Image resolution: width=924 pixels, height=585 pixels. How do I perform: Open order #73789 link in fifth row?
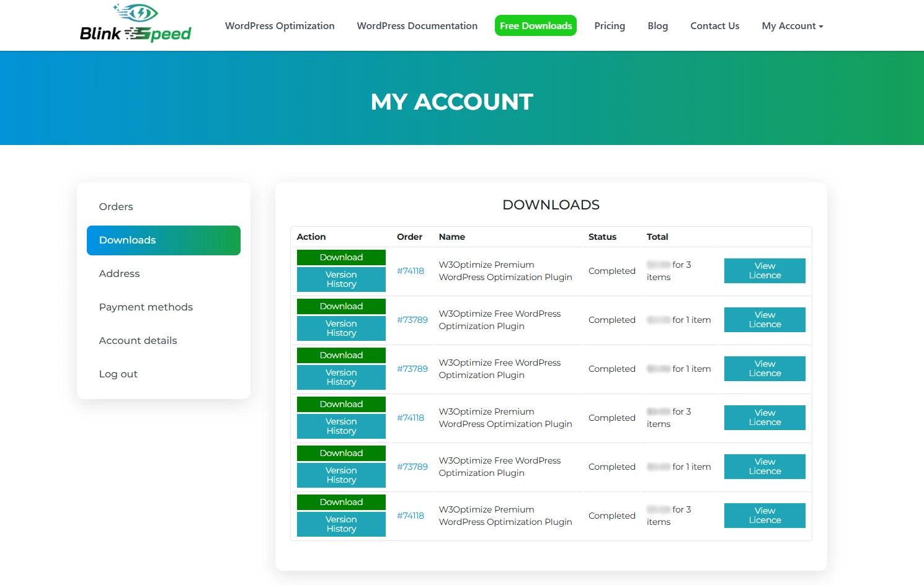(x=412, y=467)
